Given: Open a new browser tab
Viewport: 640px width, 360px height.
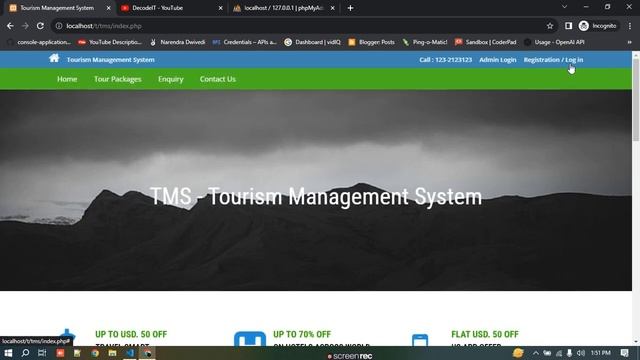Looking at the screenshot, I should point(350,8).
